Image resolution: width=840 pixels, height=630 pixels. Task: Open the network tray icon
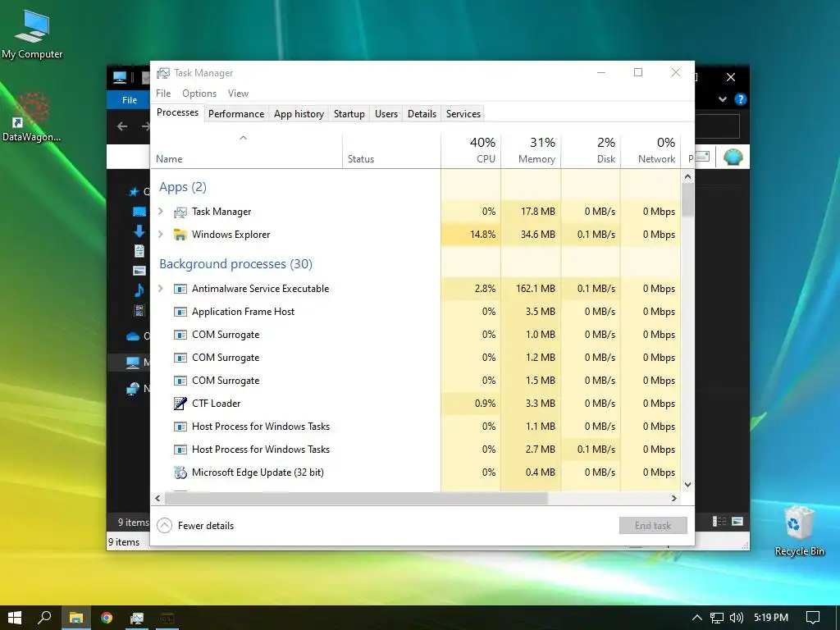pyautogui.click(x=716, y=618)
